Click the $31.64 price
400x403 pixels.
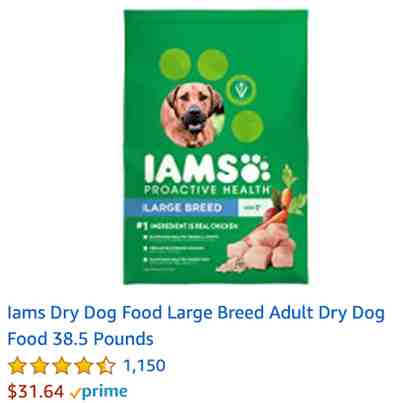(x=35, y=391)
